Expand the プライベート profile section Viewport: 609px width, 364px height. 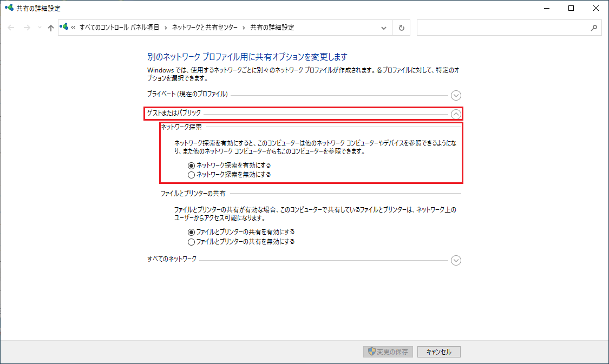click(x=456, y=95)
